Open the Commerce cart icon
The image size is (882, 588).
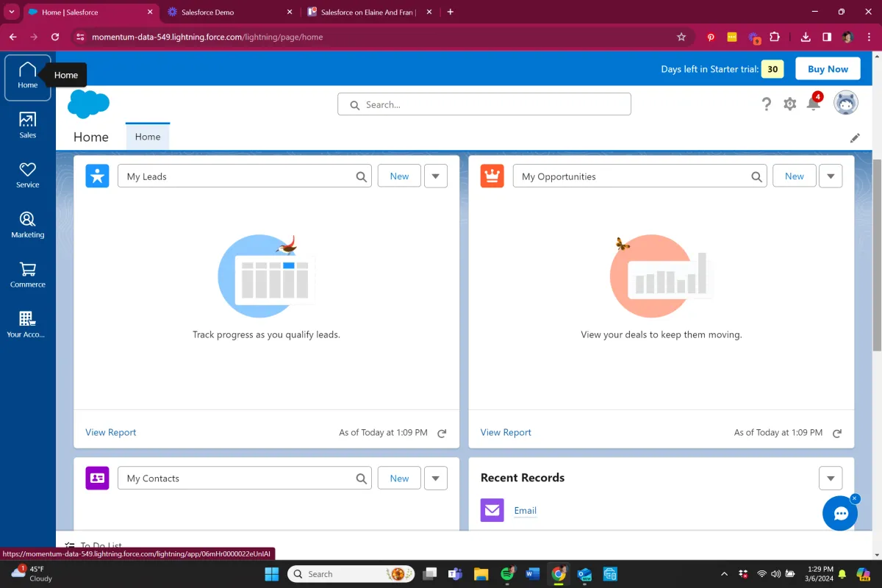click(27, 275)
